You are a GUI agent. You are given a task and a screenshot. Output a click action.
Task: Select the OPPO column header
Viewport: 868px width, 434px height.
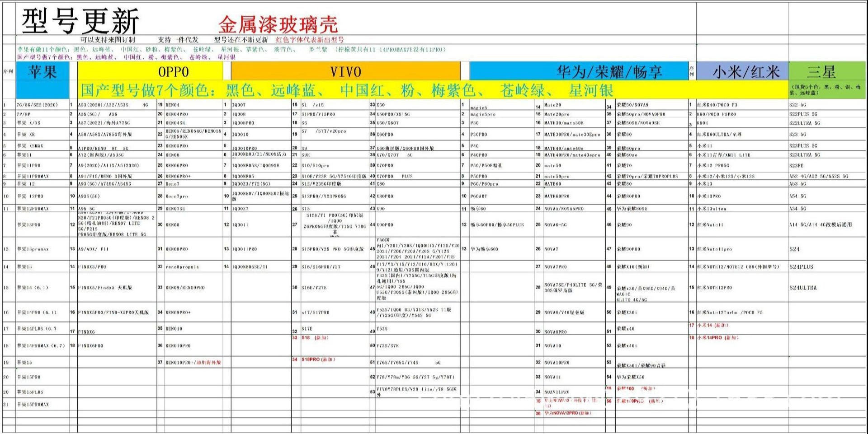(x=150, y=71)
